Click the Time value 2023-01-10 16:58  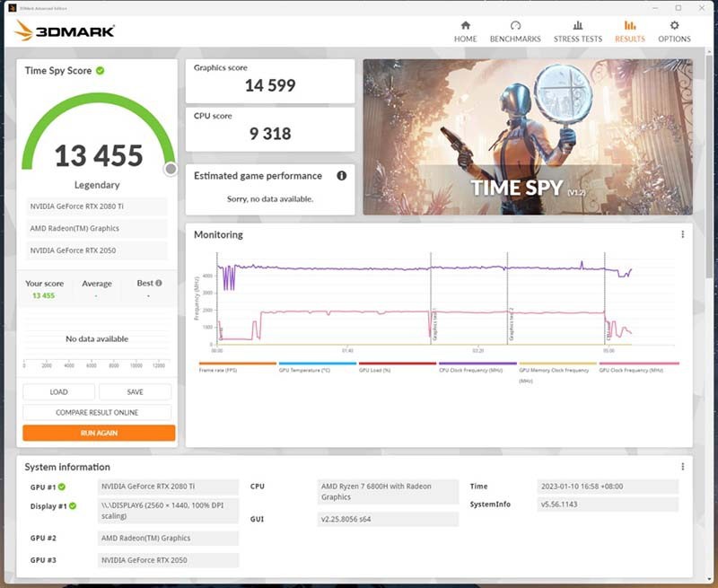(x=608, y=487)
